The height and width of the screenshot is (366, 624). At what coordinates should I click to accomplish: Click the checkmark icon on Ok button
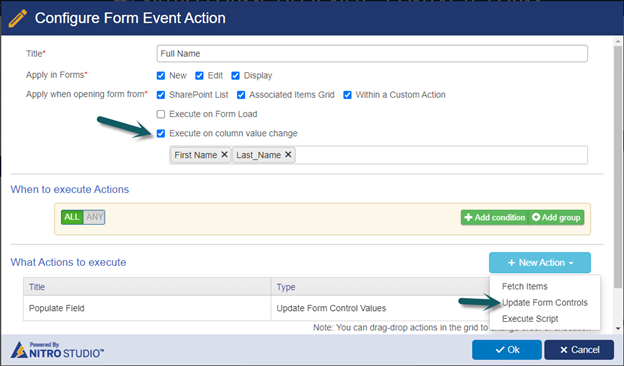tap(500, 350)
